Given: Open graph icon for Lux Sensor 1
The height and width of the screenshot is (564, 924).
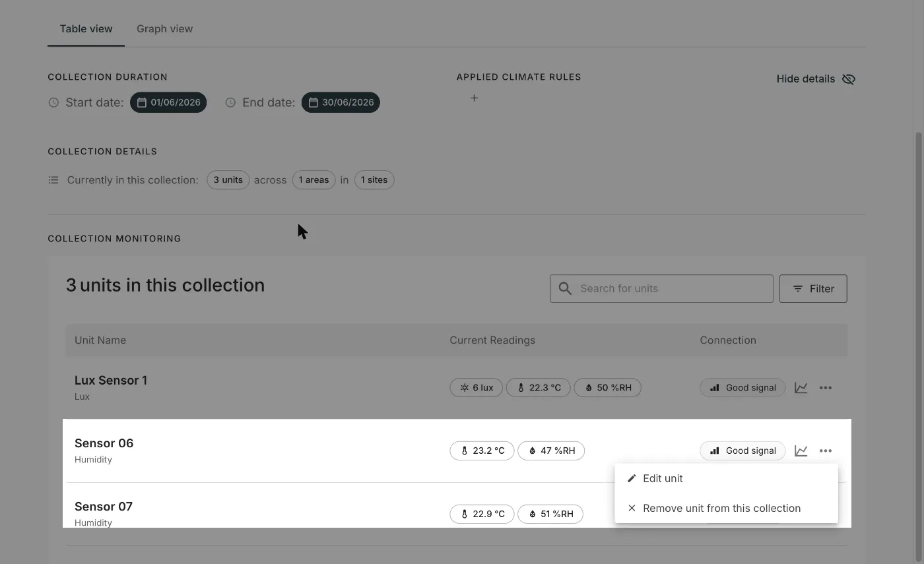Looking at the screenshot, I should (x=801, y=388).
